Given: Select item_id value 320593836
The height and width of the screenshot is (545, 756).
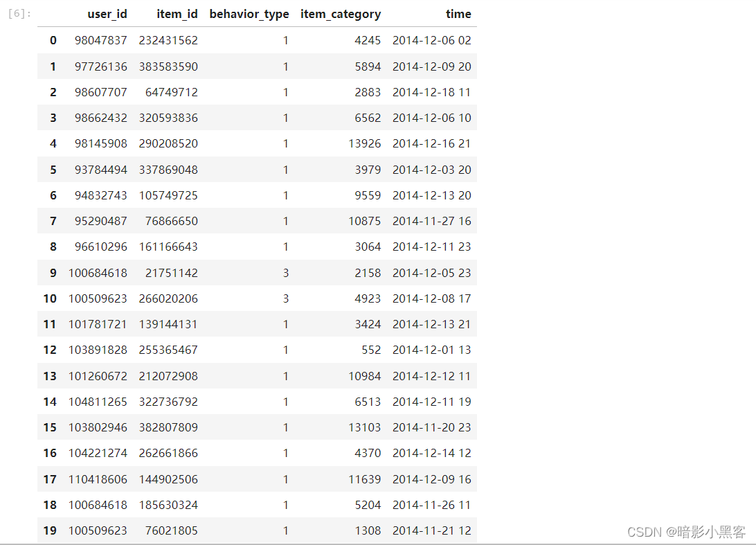Looking at the screenshot, I should 168,118.
